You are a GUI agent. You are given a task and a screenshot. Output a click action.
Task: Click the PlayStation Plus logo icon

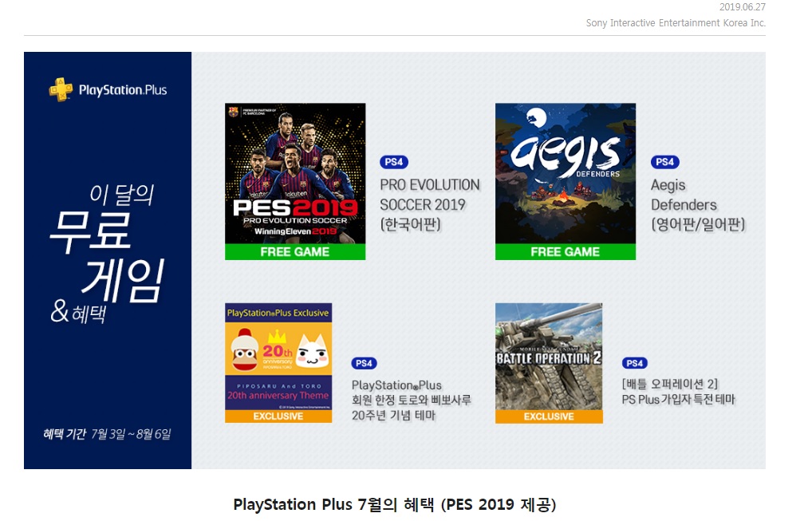[x=61, y=89]
